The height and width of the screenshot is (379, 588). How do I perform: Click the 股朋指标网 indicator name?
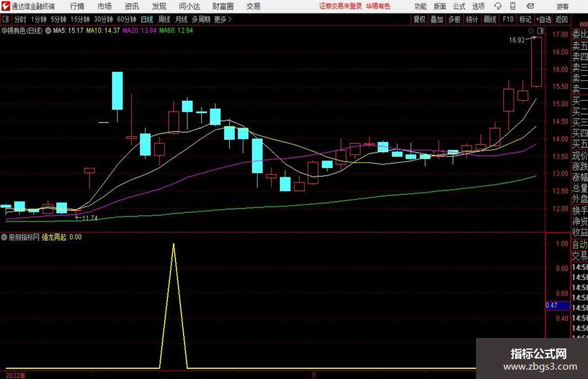(x=24, y=237)
